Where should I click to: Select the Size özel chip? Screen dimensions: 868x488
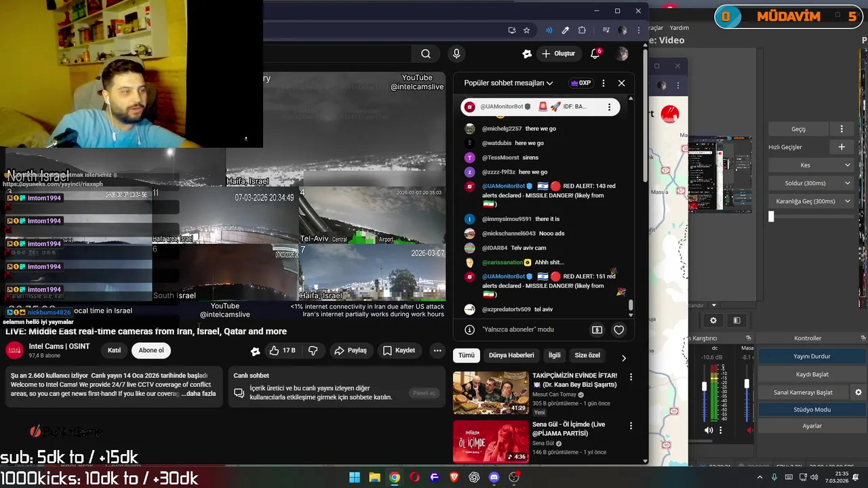point(587,355)
